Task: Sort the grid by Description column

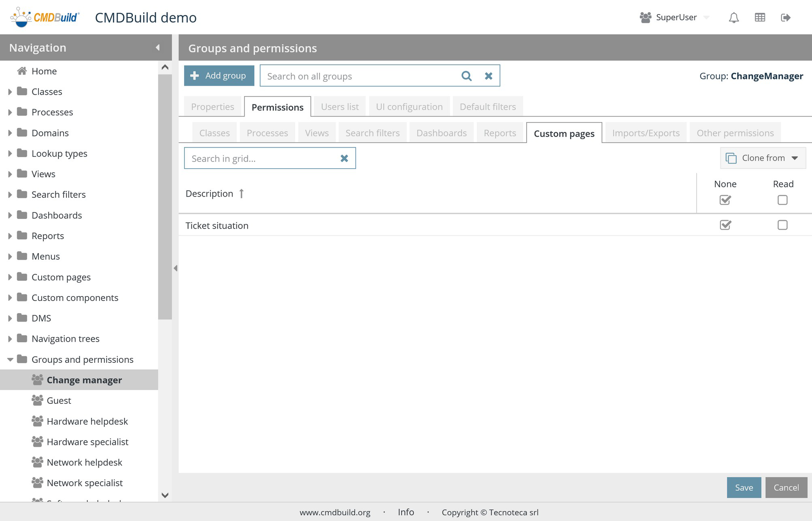Action: pyautogui.click(x=209, y=194)
